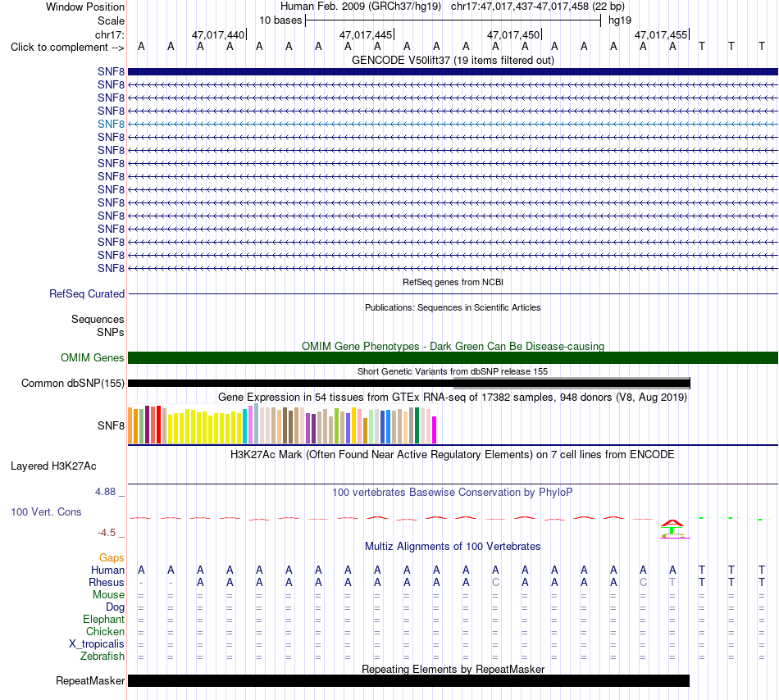Open 'H3K27Ac Mark' ENCODE track title
This screenshot has height=700, width=779.
453,455
